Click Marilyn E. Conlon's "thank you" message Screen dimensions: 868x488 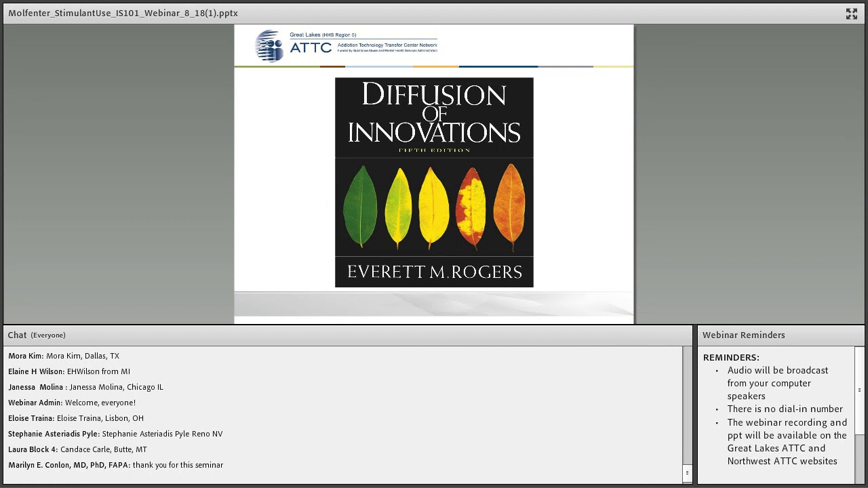tap(115, 465)
